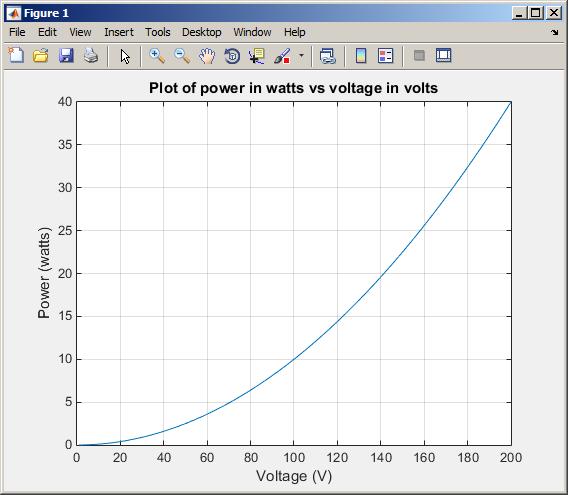Click the New Figure icon

tap(16, 56)
